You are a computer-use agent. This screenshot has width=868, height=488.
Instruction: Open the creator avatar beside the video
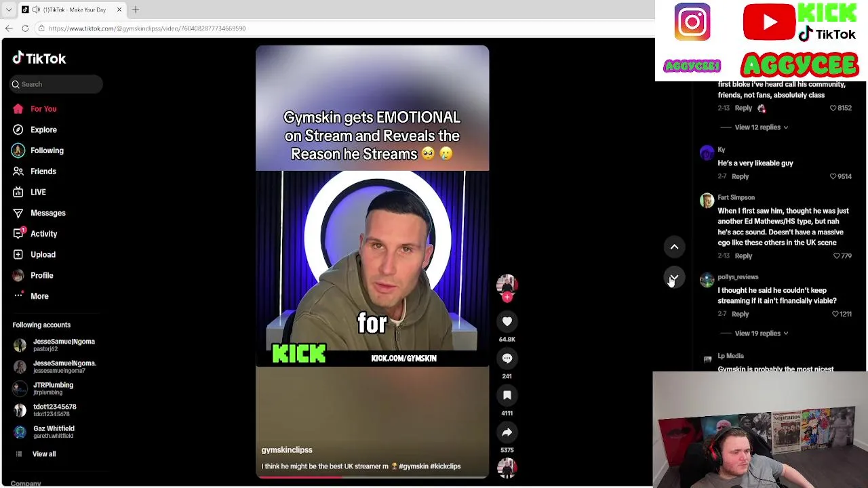click(507, 285)
